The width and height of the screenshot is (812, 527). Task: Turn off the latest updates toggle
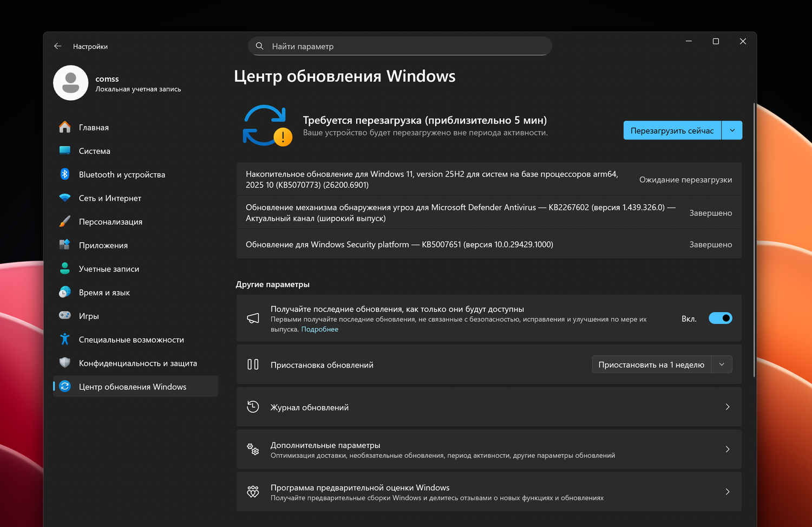coord(720,318)
